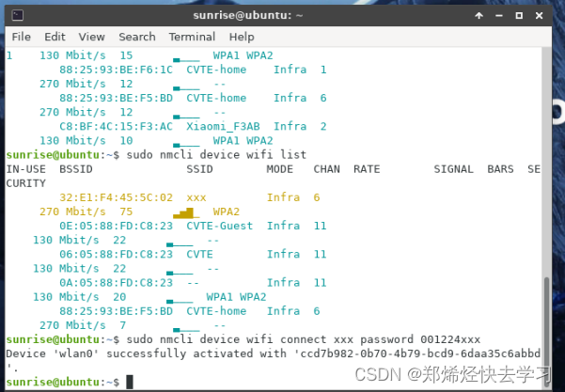565x392 pixels.
Task: Open the File menu
Action: 21,37
